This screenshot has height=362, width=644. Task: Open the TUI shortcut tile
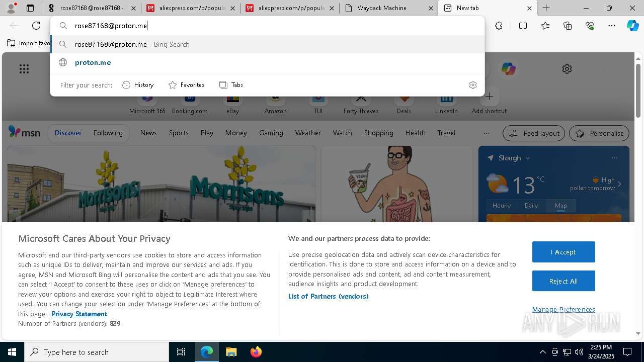pyautogui.click(x=318, y=104)
